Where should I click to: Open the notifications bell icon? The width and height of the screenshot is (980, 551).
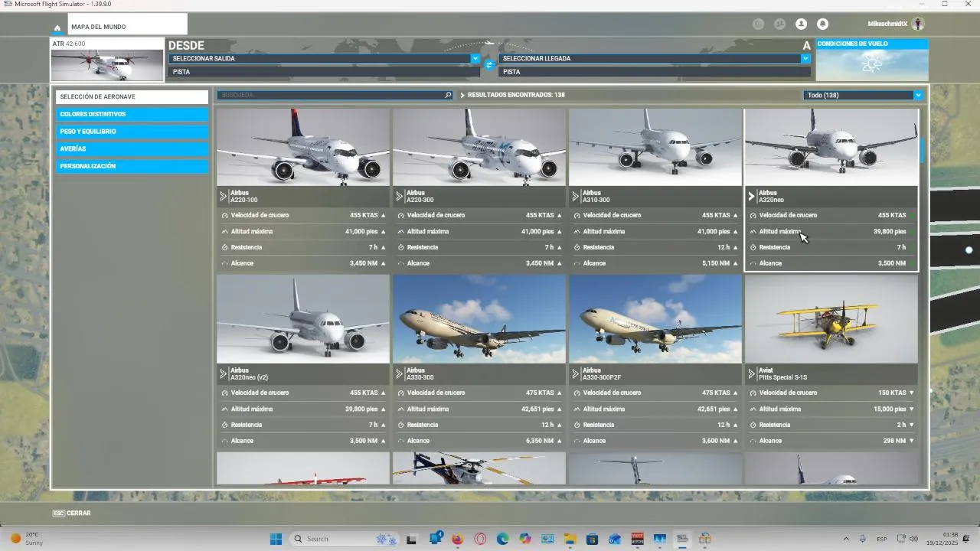822,24
